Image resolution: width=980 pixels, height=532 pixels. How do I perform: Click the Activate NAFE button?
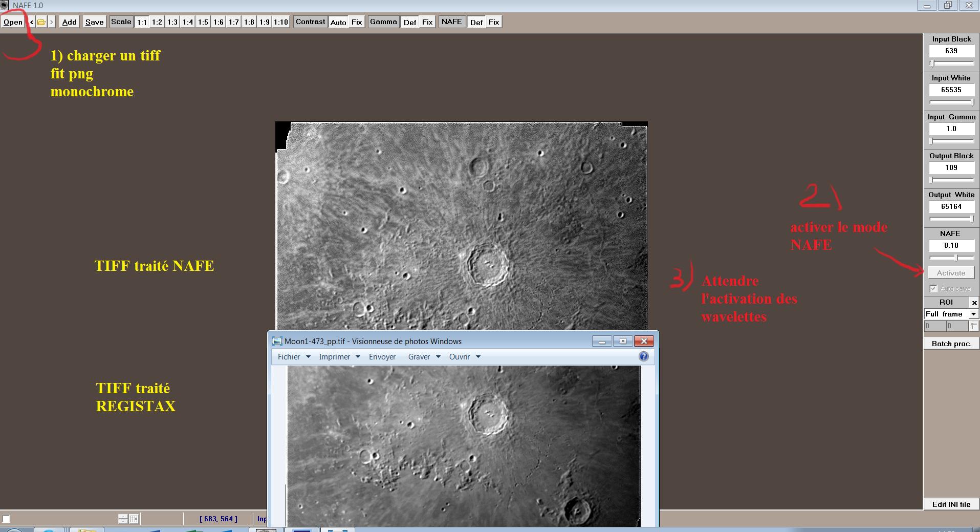pyautogui.click(x=951, y=273)
